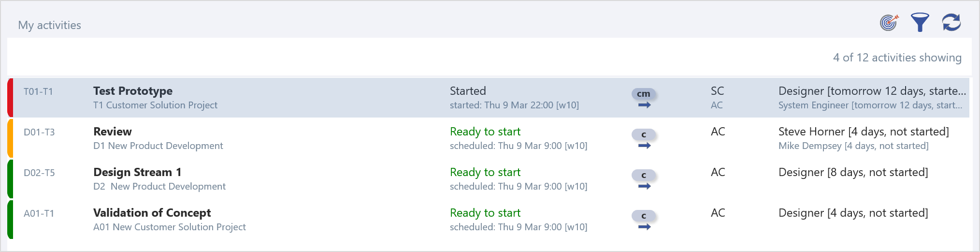980x252 pixels.
Task: Click the arrow icon on Test Prototype row
Action: coord(644,105)
